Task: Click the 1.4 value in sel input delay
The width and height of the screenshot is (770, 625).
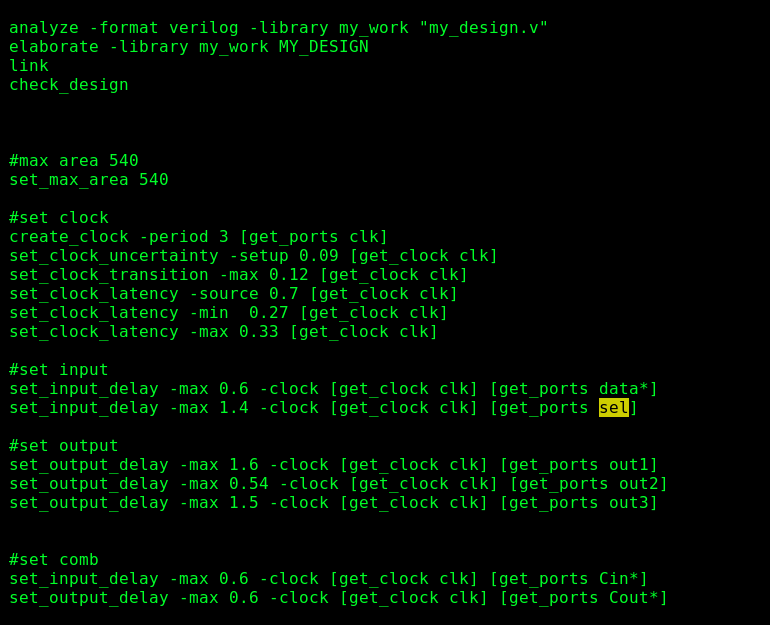Action: click(x=234, y=408)
